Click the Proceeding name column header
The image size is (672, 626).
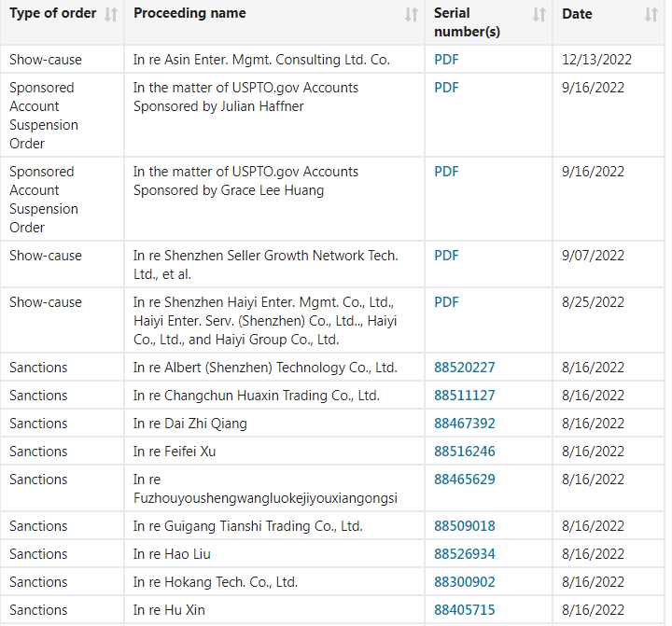pyautogui.click(x=189, y=13)
